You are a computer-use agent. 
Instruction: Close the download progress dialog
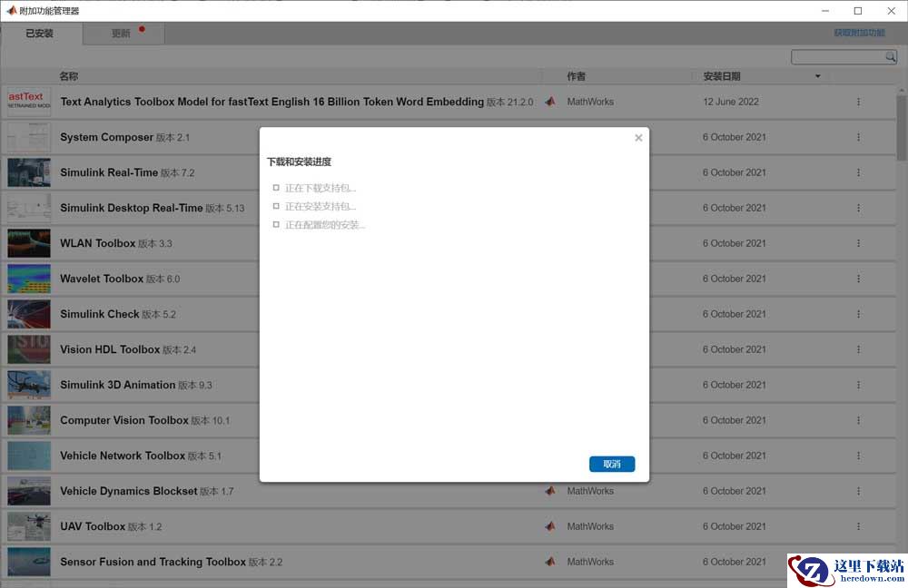[x=638, y=138]
